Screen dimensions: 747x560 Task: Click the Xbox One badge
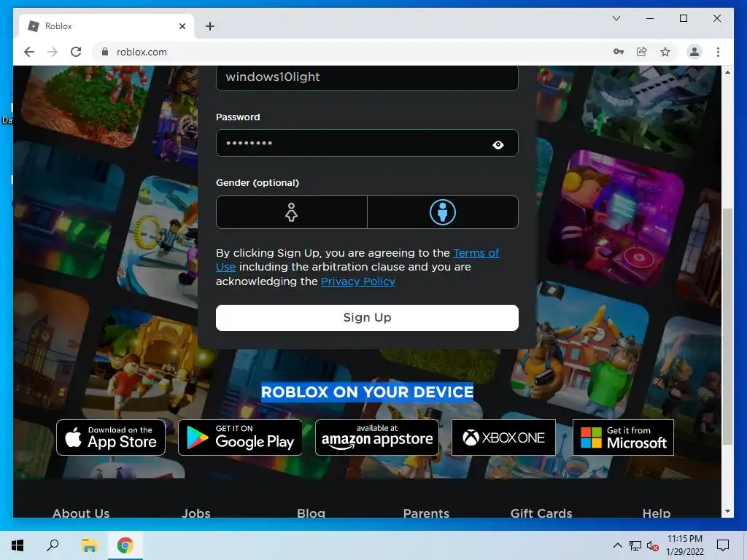[x=503, y=437]
